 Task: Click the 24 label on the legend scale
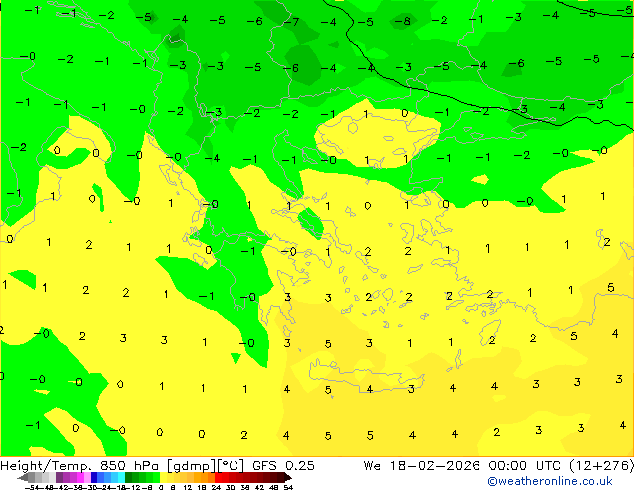(216, 487)
